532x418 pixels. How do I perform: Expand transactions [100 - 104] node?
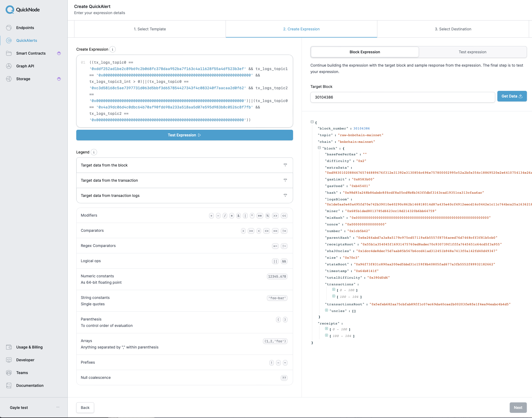[334, 296]
